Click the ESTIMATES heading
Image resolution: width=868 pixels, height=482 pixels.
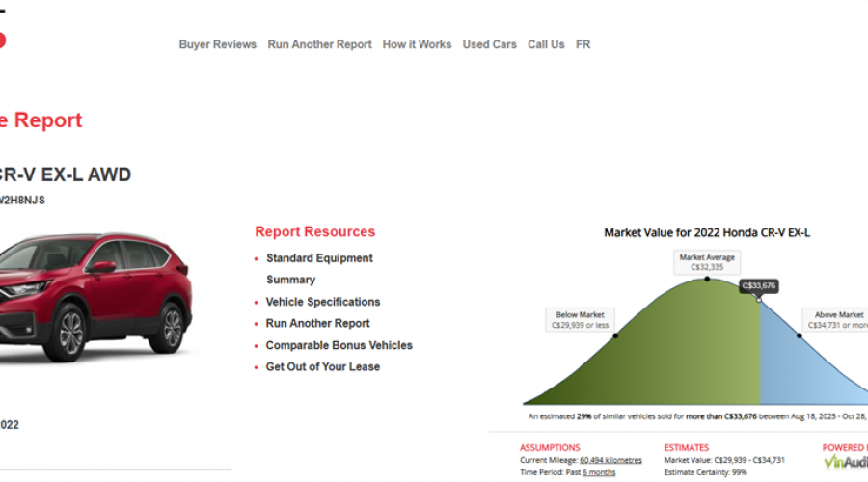pyautogui.click(x=687, y=447)
